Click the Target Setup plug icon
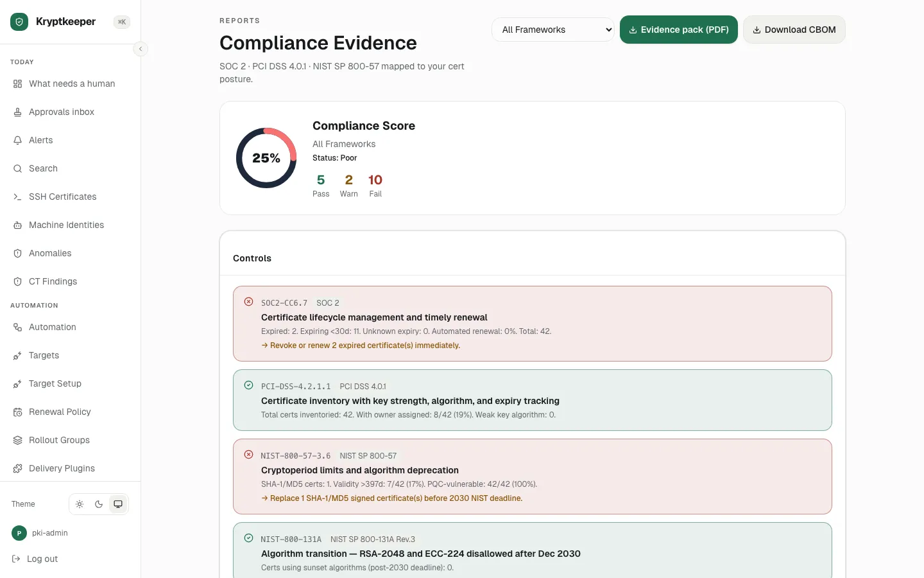 (x=18, y=383)
